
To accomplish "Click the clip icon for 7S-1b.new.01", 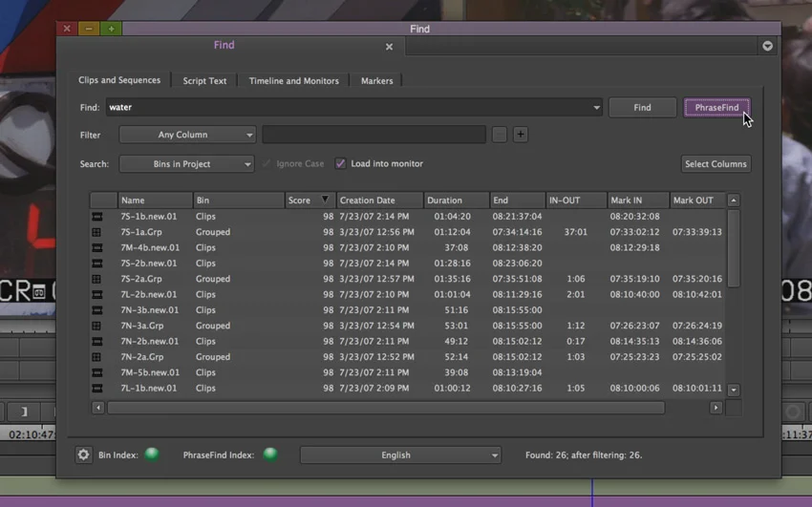I will (x=96, y=216).
